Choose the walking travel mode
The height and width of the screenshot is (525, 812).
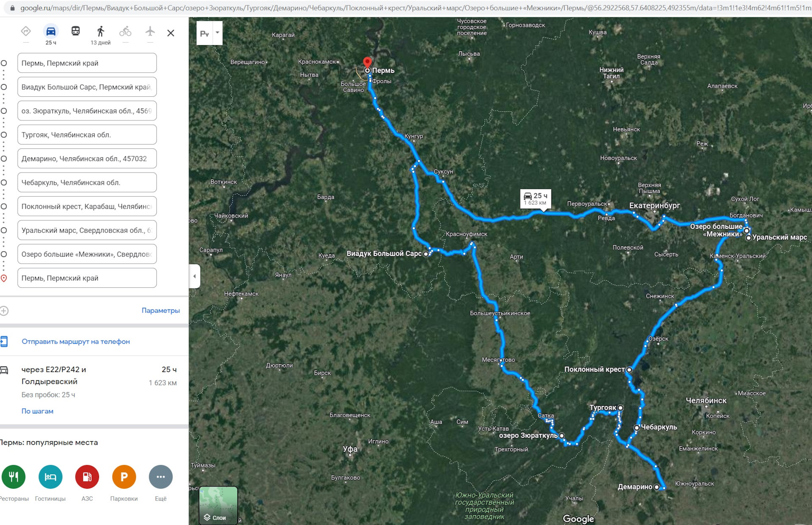[100, 31]
